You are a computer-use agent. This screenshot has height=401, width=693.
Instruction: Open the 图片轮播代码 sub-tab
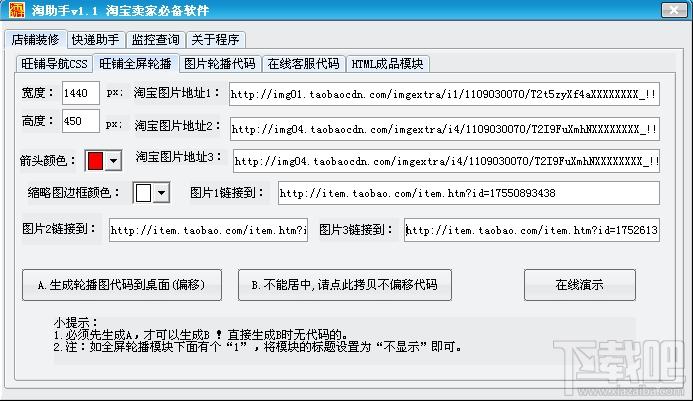218,64
